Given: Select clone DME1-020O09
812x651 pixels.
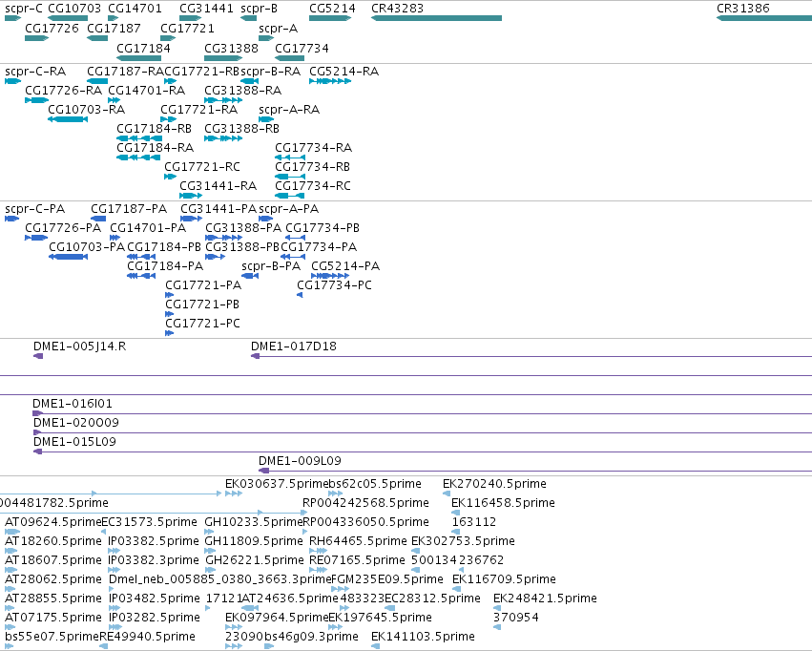Looking at the screenshot, I should tap(76, 423).
